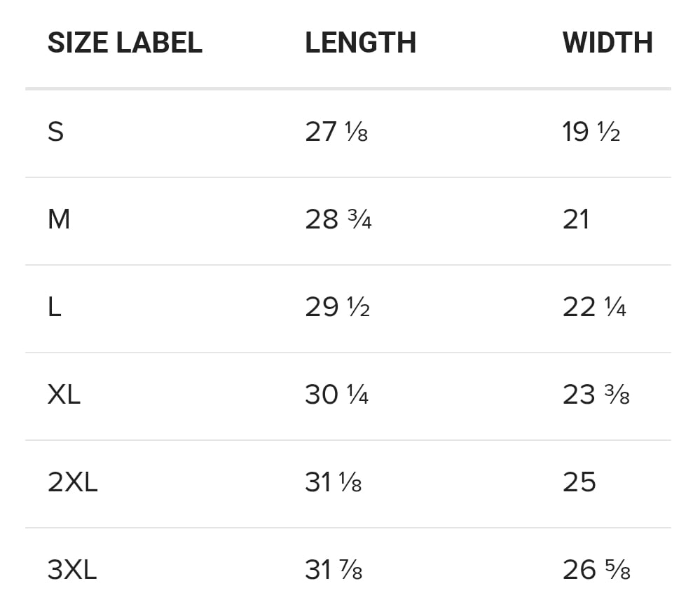Click the 30 ¼ length value
700x614 pixels.
point(337,395)
